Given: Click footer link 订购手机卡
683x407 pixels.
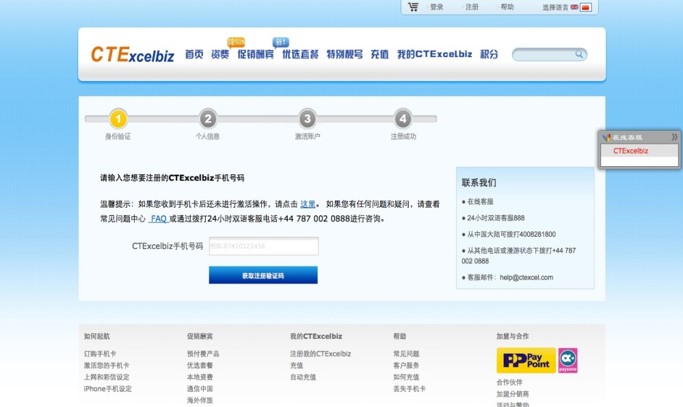Looking at the screenshot, I should (x=100, y=354).
